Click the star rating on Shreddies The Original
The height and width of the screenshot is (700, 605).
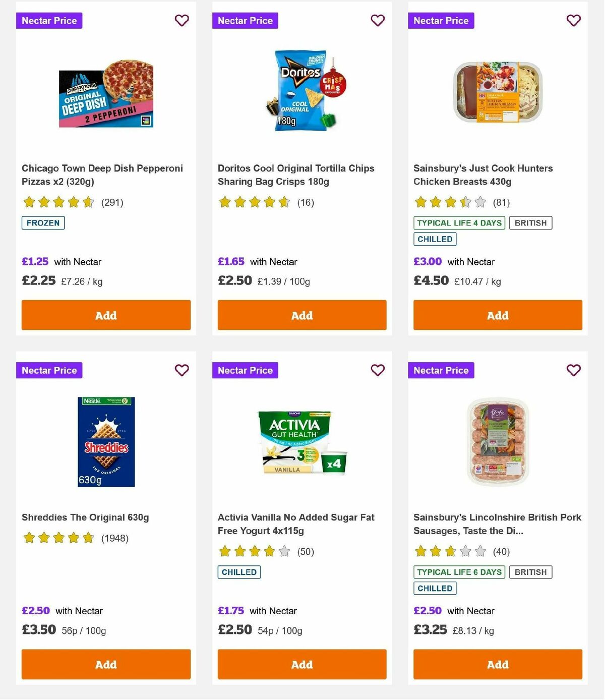[58, 538]
